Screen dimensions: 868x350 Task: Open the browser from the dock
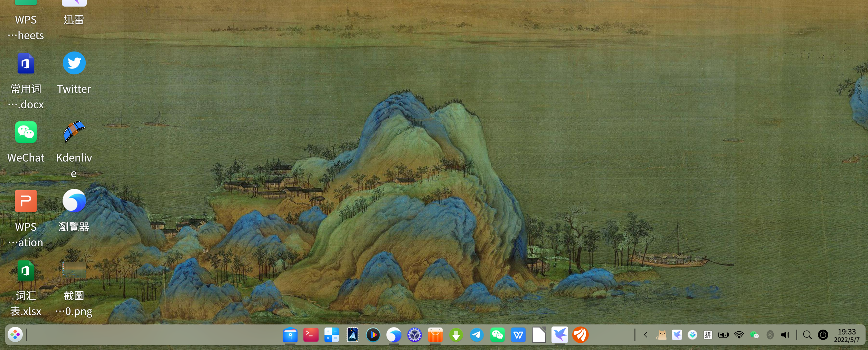(394, 335)
